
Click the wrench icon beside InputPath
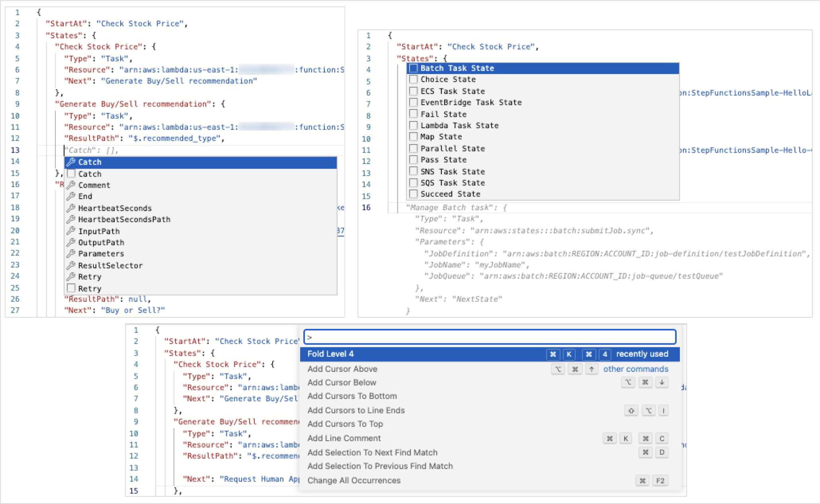click(71, 231)
